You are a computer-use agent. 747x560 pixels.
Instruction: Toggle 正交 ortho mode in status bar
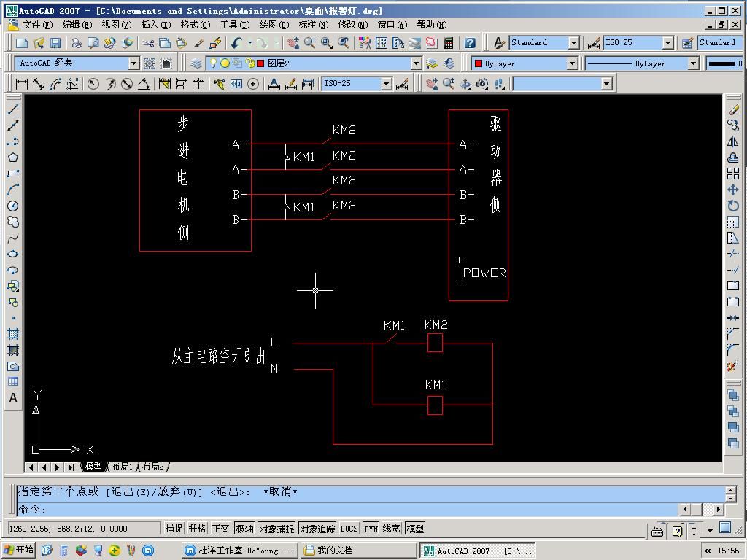click(220, 529)
